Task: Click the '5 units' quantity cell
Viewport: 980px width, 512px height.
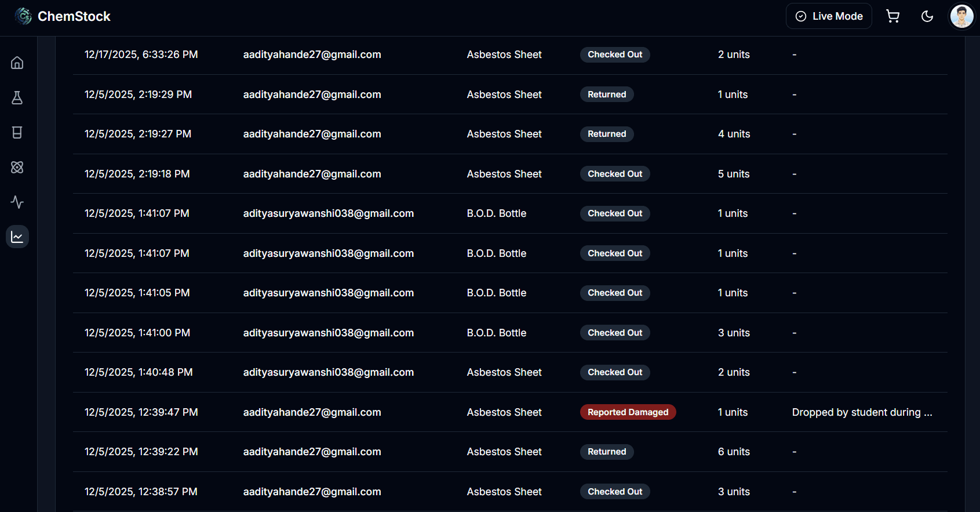Action: pos(734,174)
